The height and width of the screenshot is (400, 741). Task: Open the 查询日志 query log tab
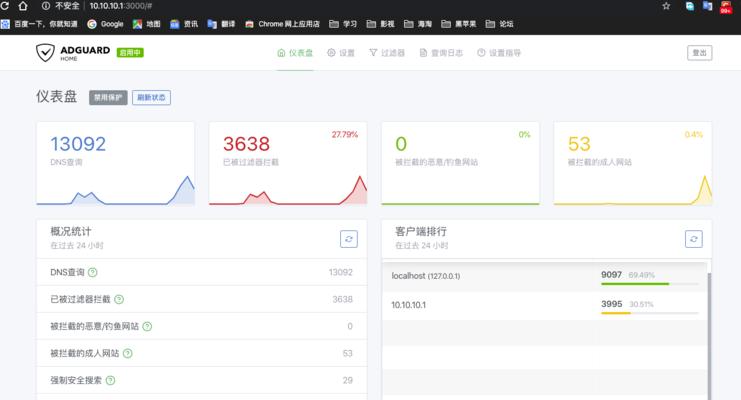click(x=441, y=53)
